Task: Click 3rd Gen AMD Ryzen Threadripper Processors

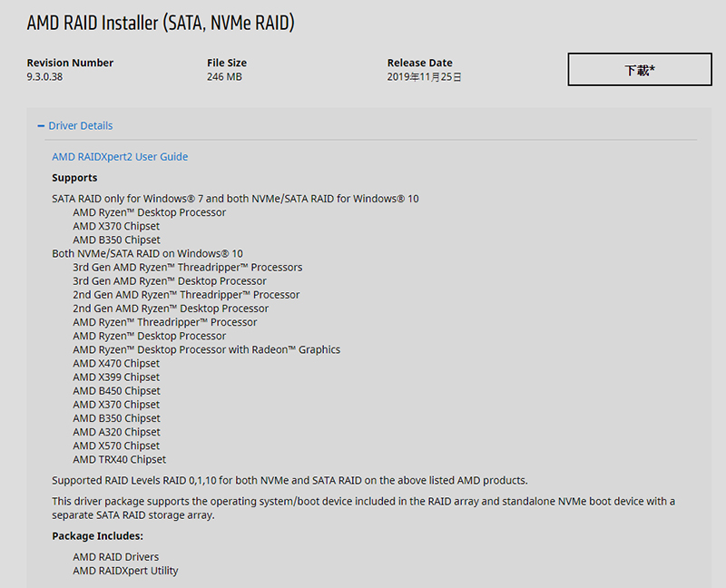Action: (x=188, y=267)
